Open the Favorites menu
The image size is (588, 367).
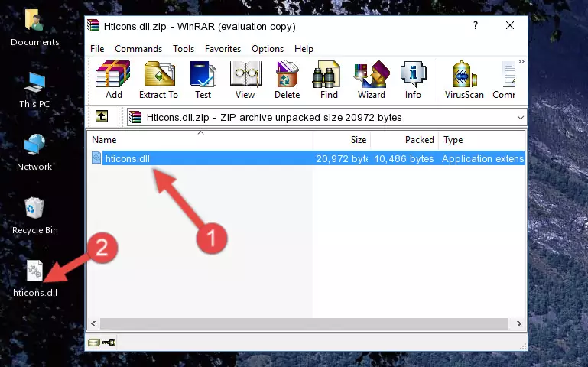coord(223,49)
